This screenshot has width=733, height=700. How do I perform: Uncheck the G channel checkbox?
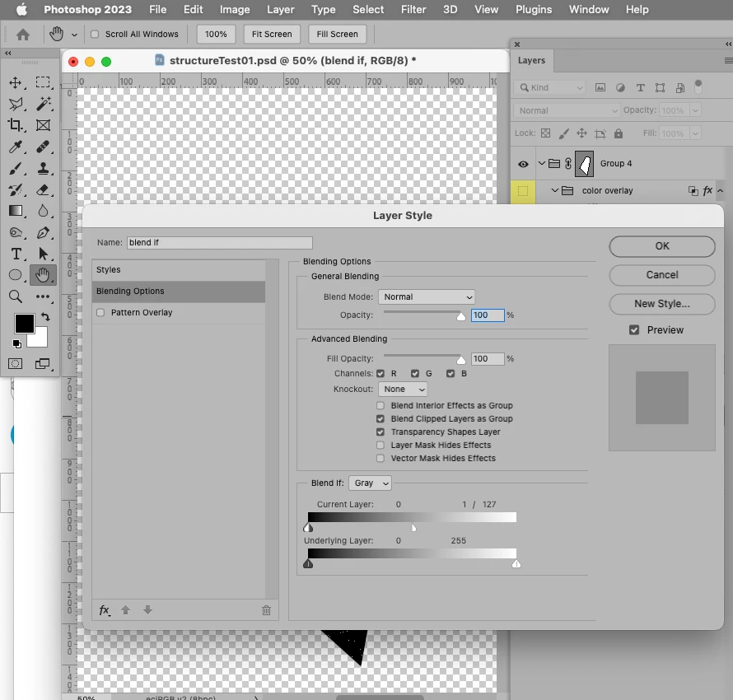click(415, 373)
